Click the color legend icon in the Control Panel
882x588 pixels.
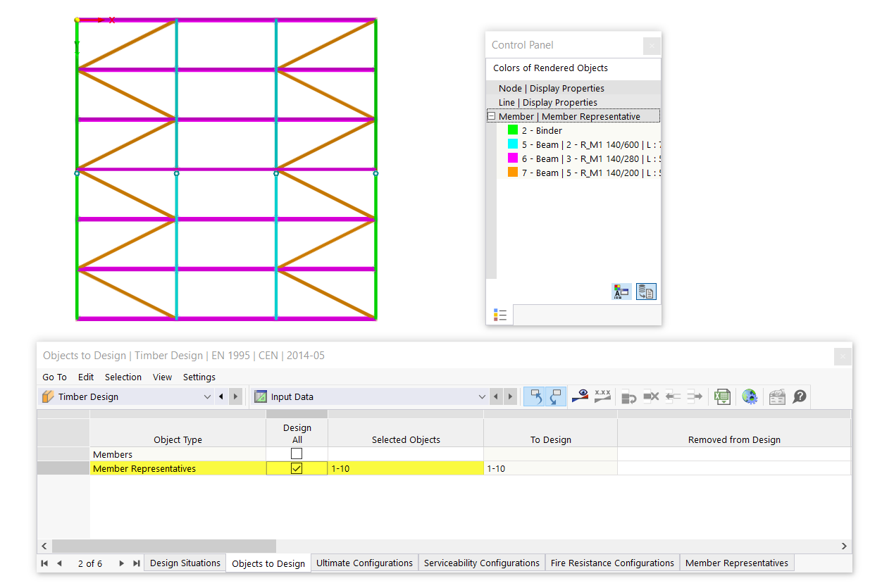[x=622, y=291]
